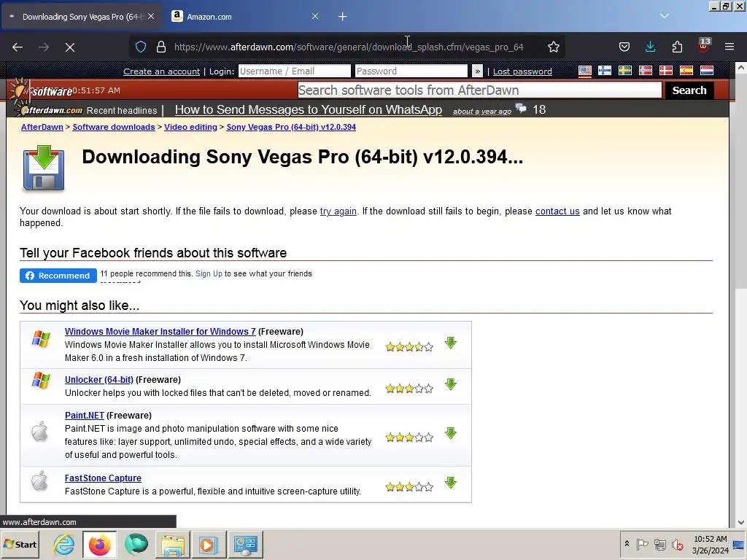Open the file explorer folder taskbar icon
747x560 pixels.
click(173, 544)
